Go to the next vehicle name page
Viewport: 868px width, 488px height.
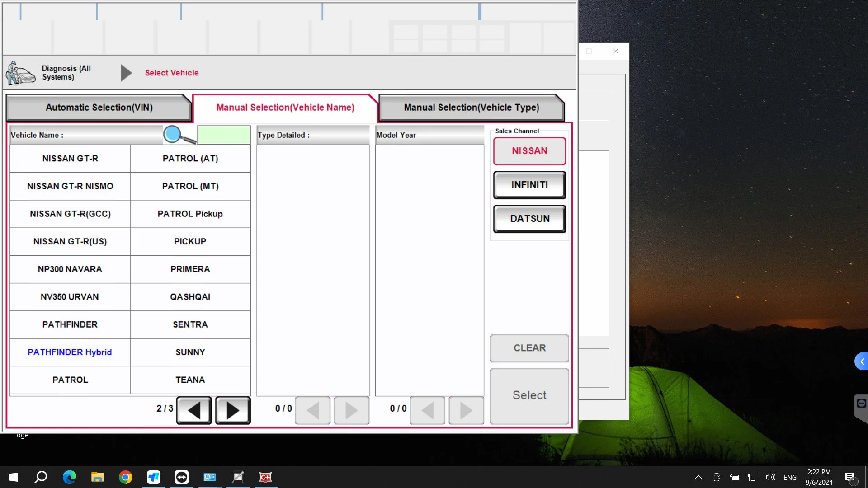[233, 410]
